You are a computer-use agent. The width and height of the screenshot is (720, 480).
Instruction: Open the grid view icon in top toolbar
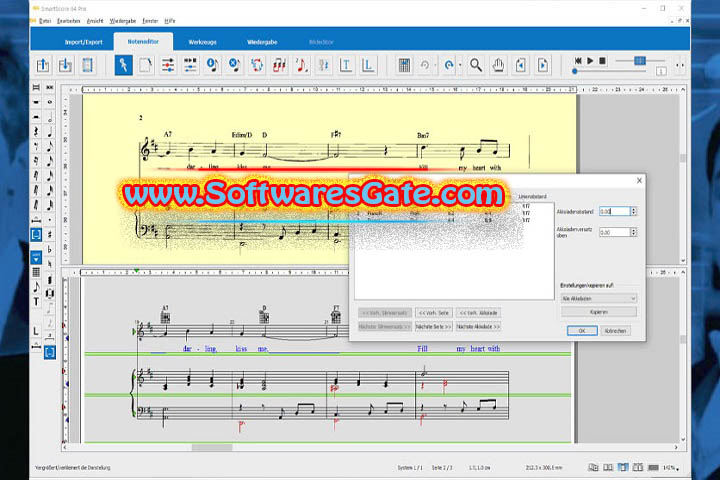click(x=404, y=65)
